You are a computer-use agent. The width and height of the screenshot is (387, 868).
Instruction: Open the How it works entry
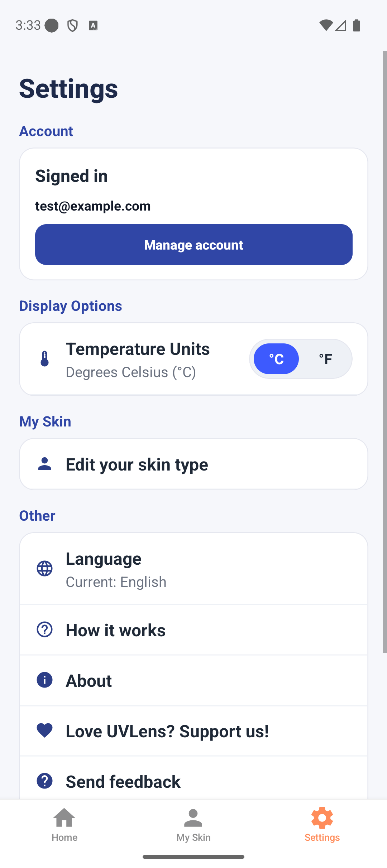(x=193, y=630)
